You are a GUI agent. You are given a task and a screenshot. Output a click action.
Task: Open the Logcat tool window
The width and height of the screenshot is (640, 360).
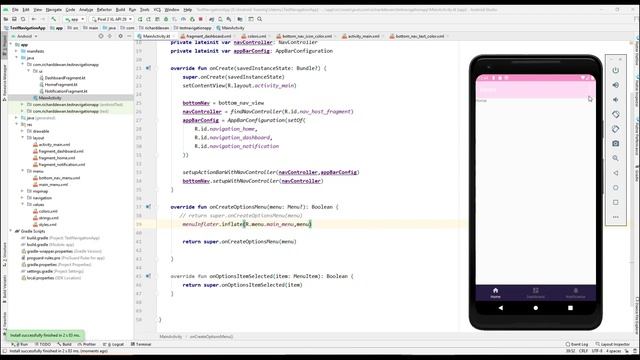pyautogui.click(x=114, y=344)
